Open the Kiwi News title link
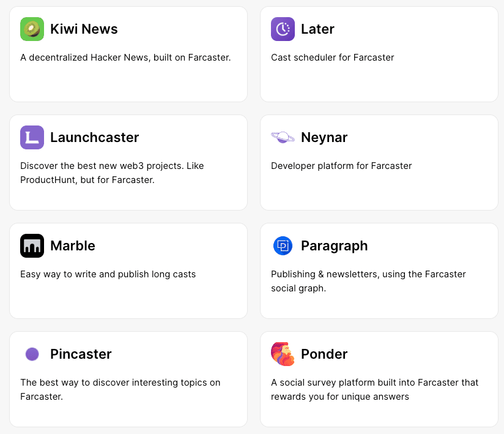This screenshot has width=504, height=434. (84, 29)
